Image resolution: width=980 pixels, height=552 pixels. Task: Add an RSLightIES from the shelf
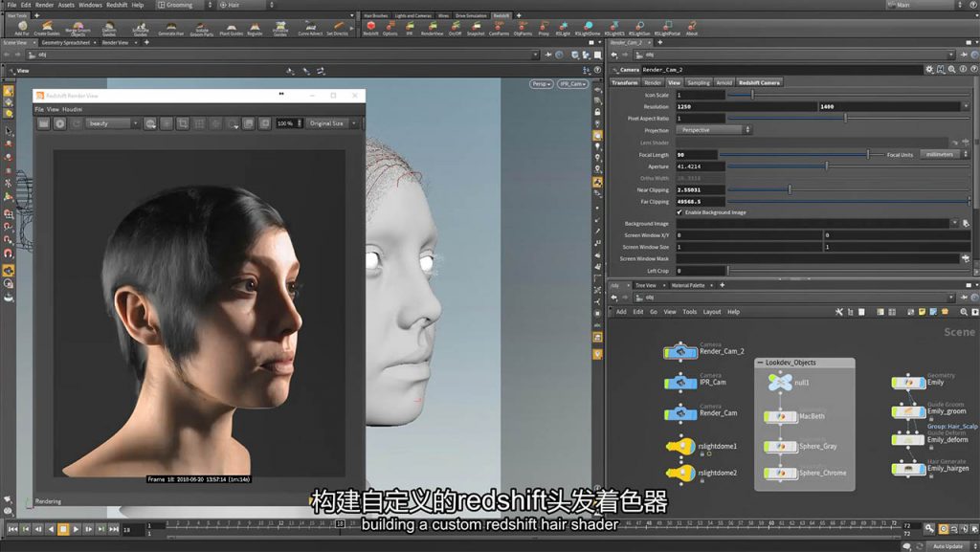[x=614, y=28]
